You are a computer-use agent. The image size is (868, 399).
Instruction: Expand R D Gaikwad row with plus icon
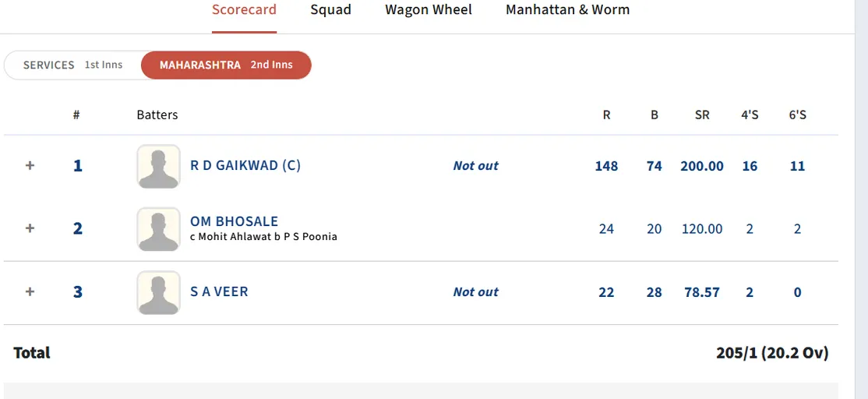[x=30, y=165]
